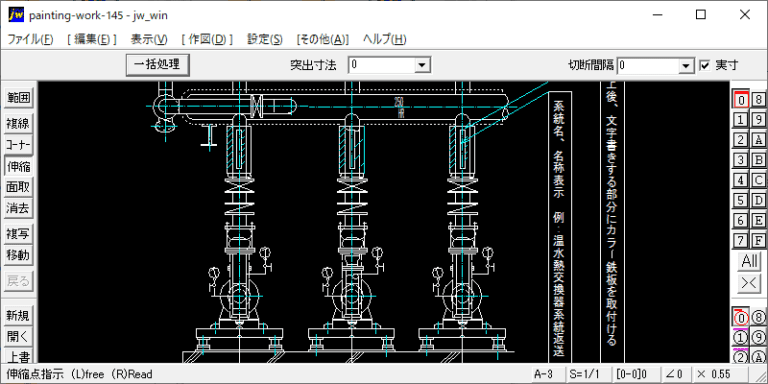768x384 pixels.
Task: Click the S=1/1 scale status button
Action: coord(588,374)
